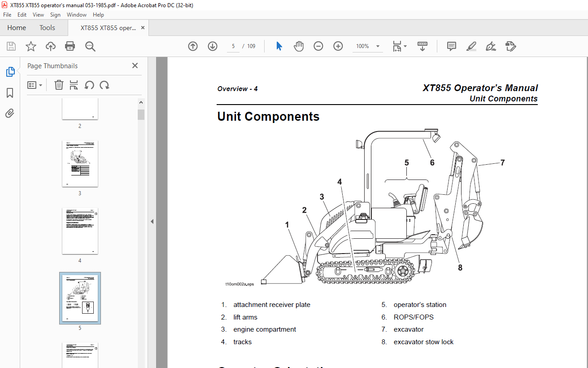The image size is (588, 368).
Task: Open the Attachments pane
Action: pyautogui.click(x=10, y=113)
